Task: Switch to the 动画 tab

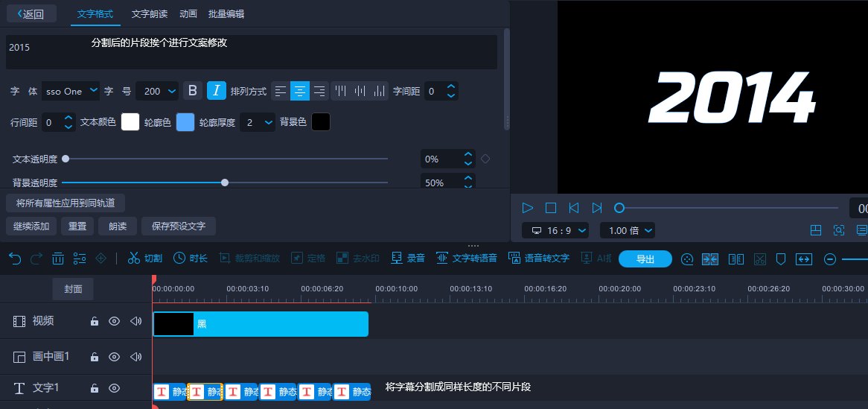Action: coord(188,14)
